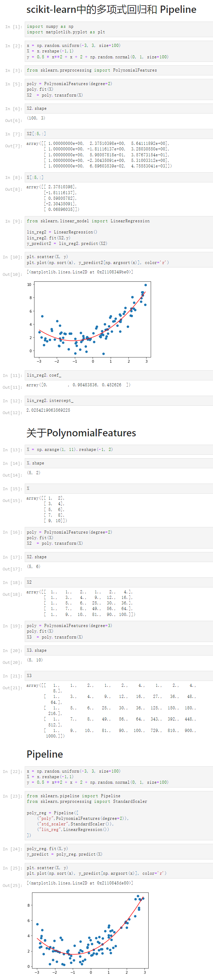Click the numpy import code cell
The image size is (213, 980).
[x=118, y=29]
